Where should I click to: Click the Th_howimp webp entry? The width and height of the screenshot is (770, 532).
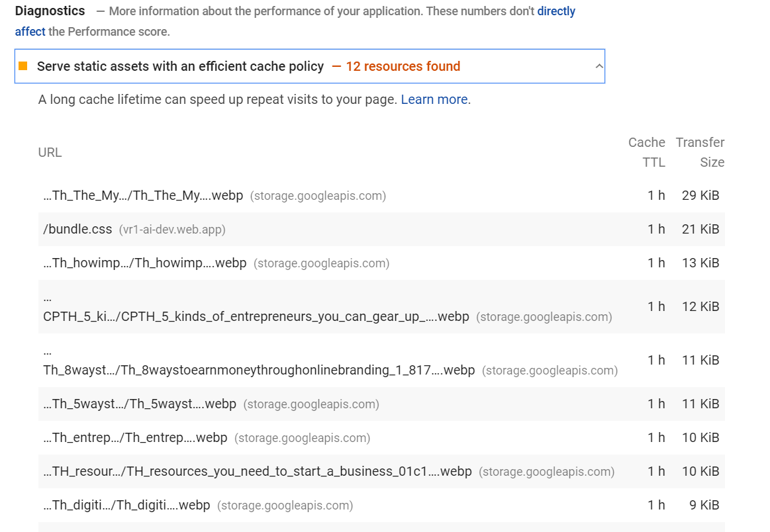(143, 263)
